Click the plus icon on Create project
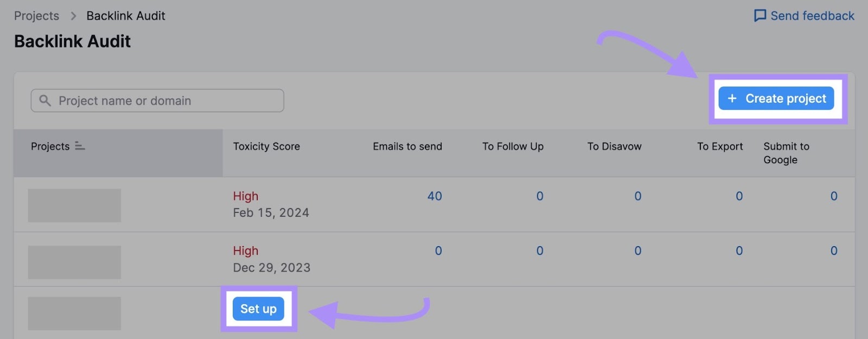 point(732,98)
